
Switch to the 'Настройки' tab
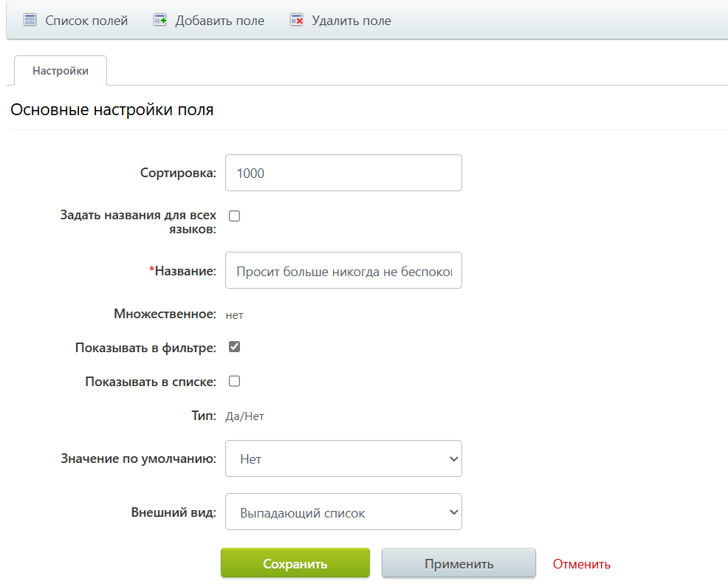tap(60, 70)
